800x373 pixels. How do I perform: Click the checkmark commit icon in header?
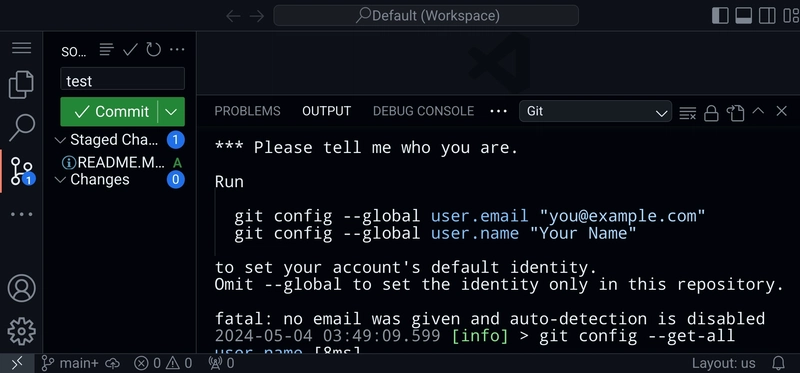tap(130, 49)
